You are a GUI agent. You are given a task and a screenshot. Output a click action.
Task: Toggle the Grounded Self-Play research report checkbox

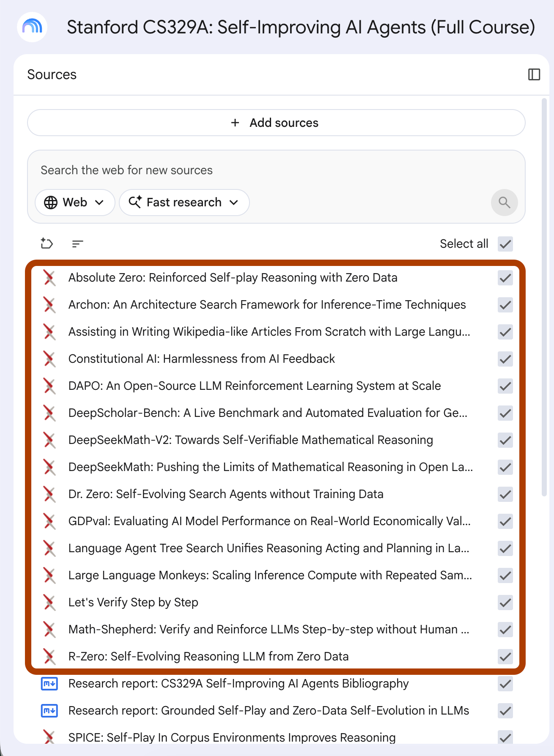(x=505, y=711)
